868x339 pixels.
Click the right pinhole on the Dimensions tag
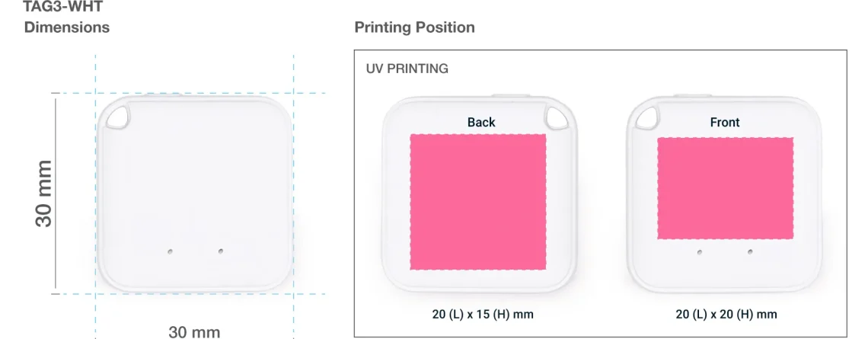[220, 251]
